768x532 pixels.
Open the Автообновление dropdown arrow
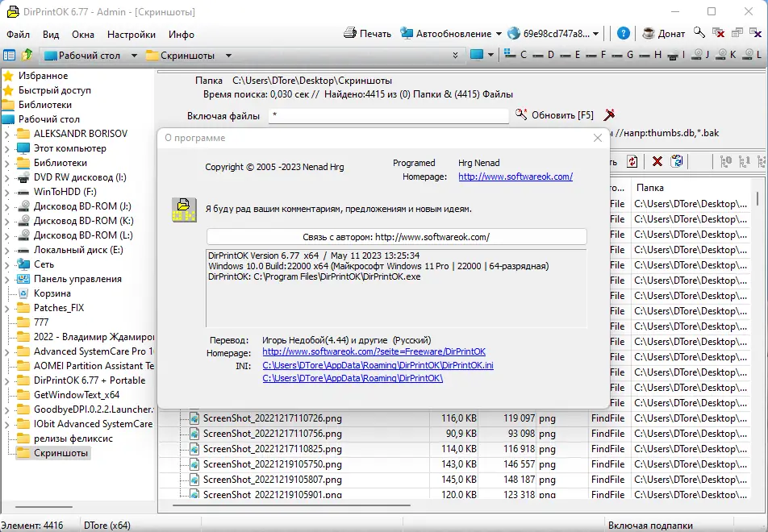(499, 34)
